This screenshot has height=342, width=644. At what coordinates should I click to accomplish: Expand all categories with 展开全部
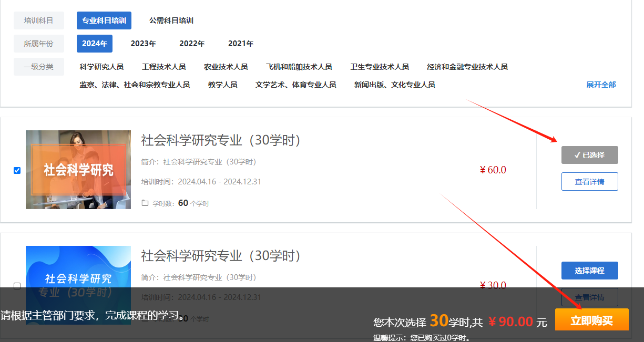601,85
